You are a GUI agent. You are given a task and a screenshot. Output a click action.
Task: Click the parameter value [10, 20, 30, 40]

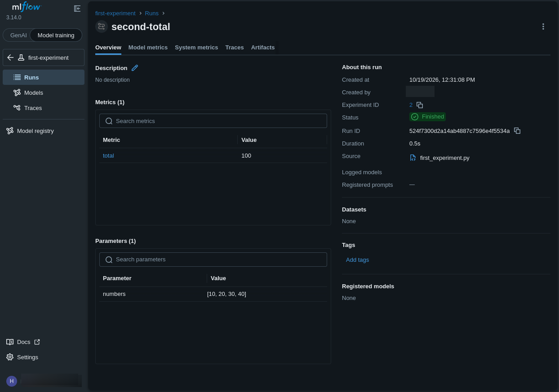[x=226, y=294]
